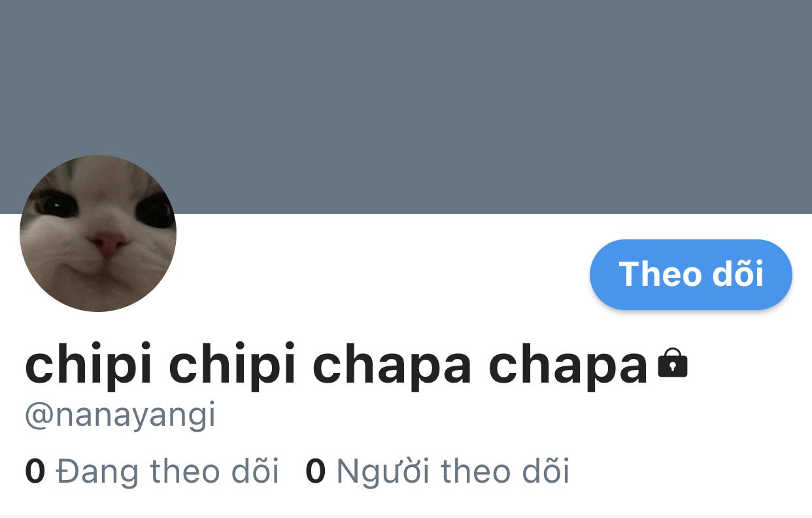Viewport: 812px width, 518px height.
Task: Open the Người theo dõi followers list
Action: pos(437,472)
